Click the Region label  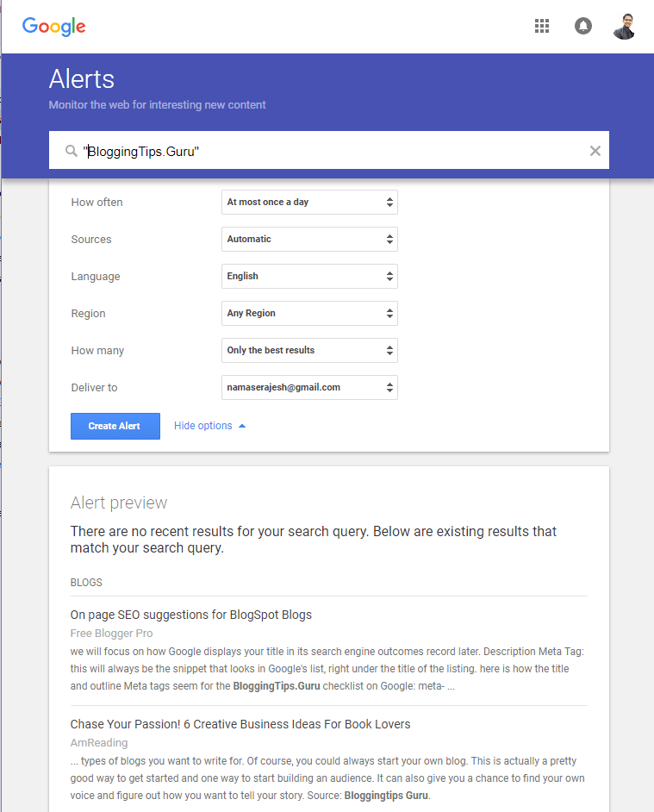click(x=89, y=314)
